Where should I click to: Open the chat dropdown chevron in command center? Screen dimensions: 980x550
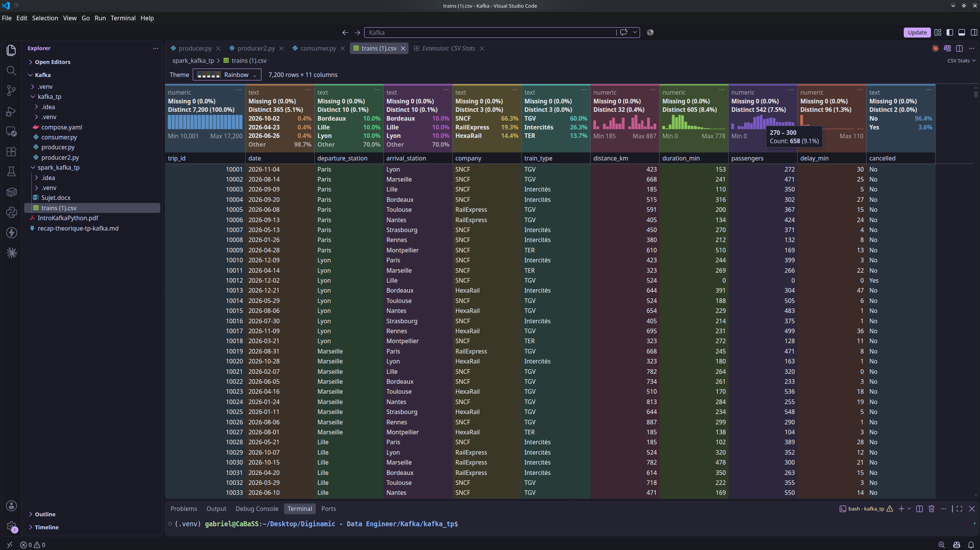tap(635, 32)
